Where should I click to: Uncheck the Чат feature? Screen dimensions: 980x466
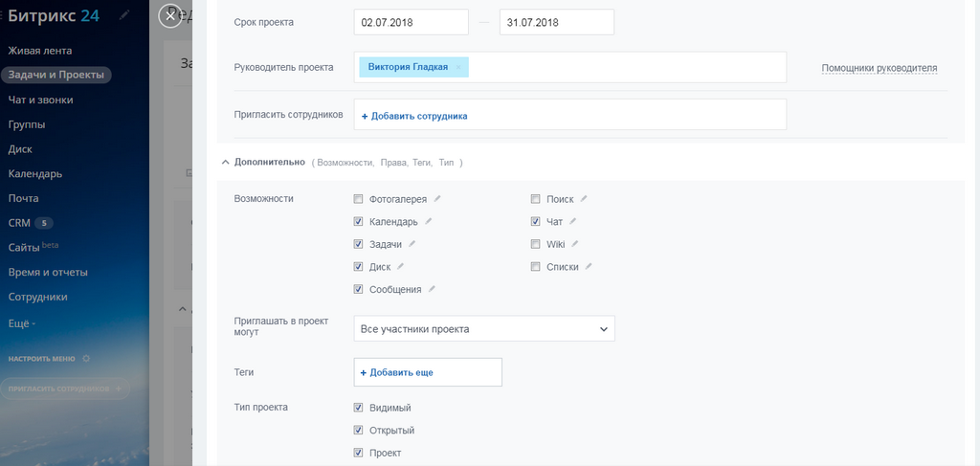click(x=535, y=221)
